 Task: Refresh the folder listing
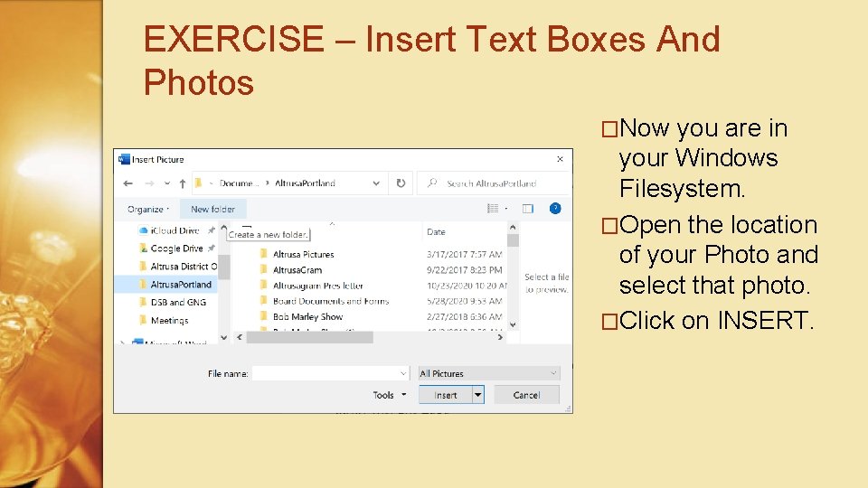401,183
